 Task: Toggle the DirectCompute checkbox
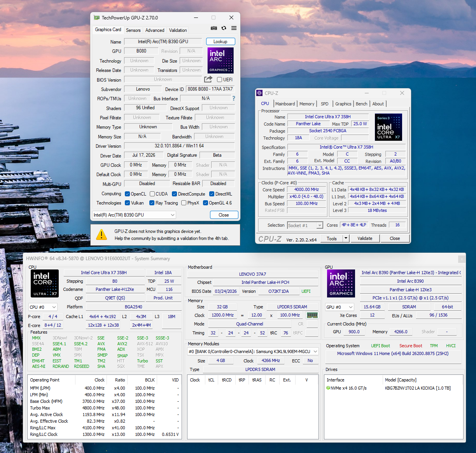pyautogui.click(x=175, y=194)
